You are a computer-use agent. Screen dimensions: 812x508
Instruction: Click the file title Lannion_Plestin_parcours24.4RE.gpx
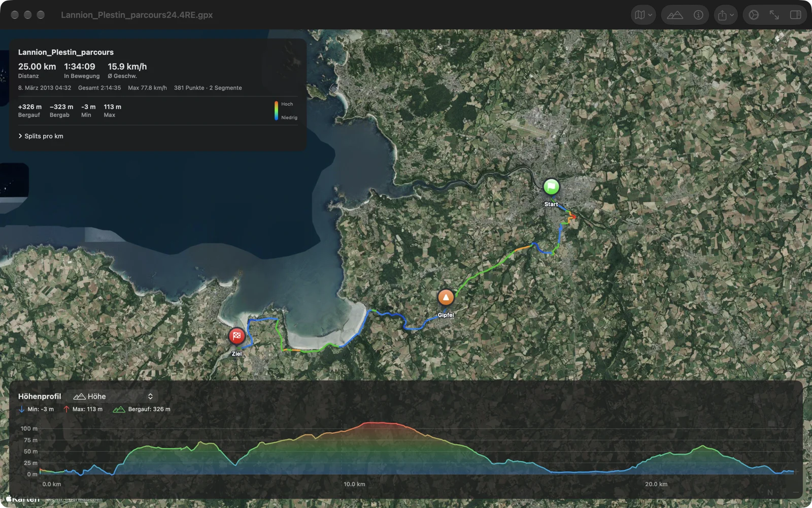click(x=137, y=15)
